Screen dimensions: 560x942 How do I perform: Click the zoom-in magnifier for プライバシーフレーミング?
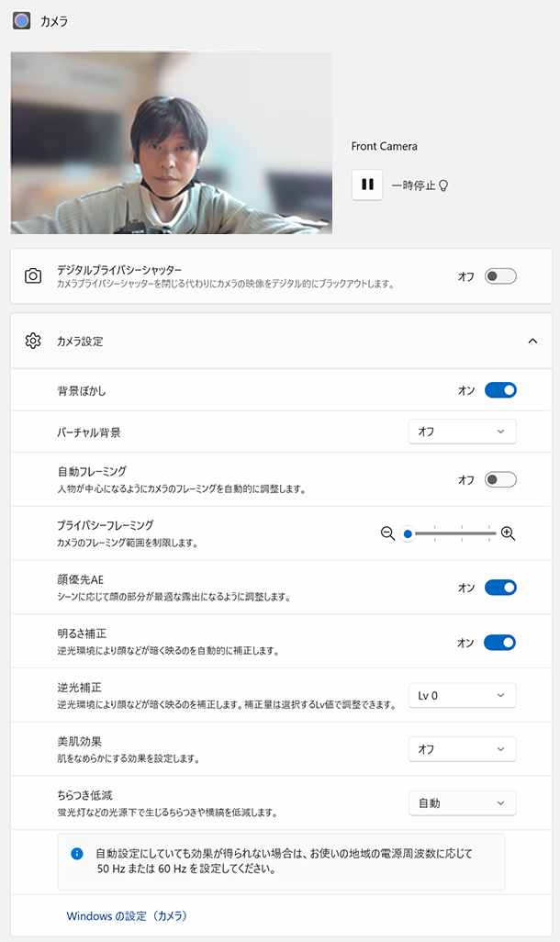click(508, 533)
